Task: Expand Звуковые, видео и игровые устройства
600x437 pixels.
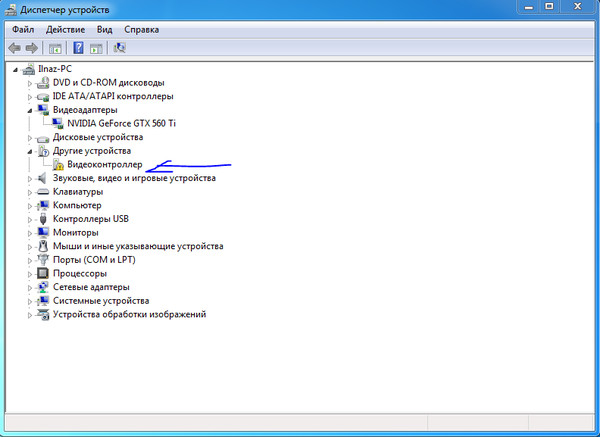Action: [30, 179]
